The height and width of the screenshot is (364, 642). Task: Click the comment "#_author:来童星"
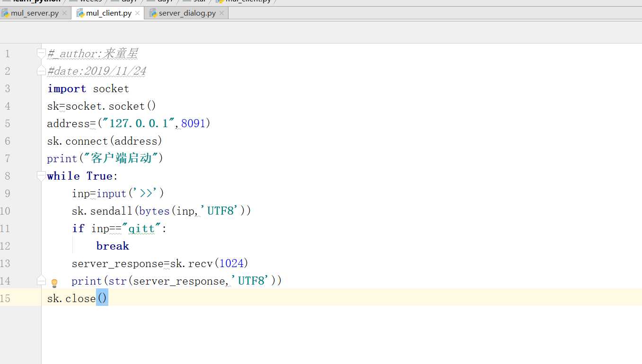(x=93, y=53)
